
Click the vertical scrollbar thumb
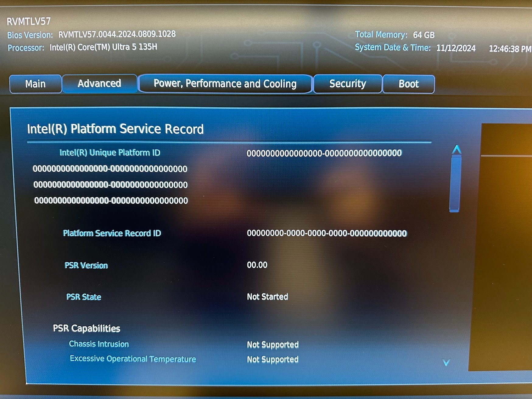pyautogui.click(x=455, y=184)
